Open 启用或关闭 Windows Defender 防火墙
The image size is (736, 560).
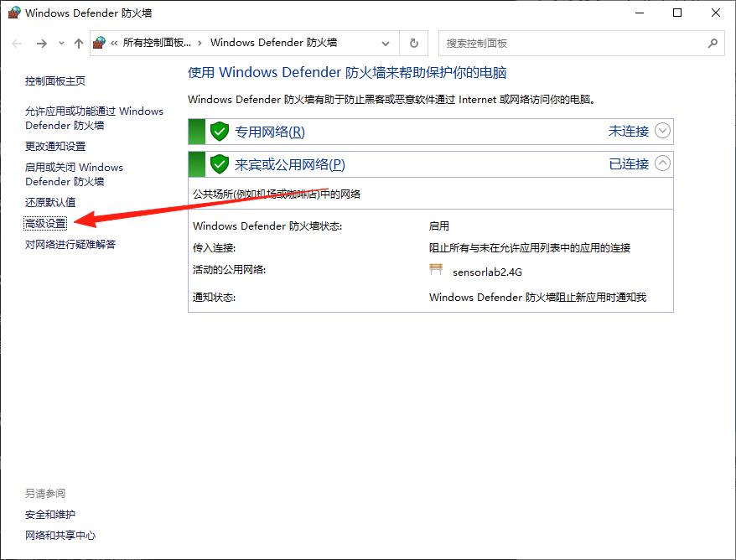[74, 174]
